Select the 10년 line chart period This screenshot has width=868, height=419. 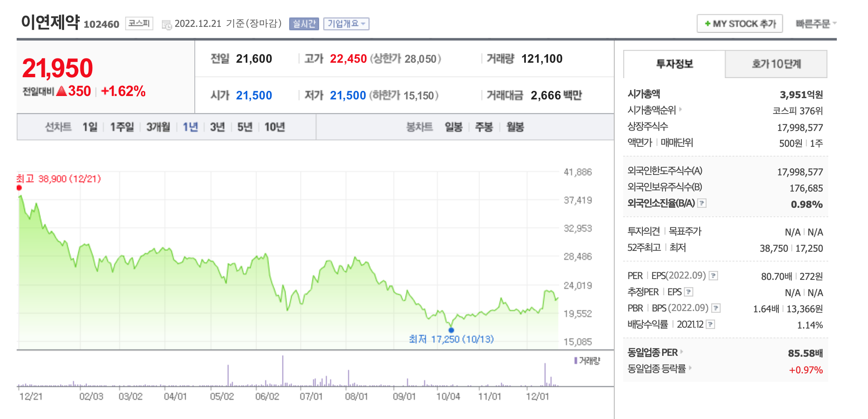[x=274, y=127]
